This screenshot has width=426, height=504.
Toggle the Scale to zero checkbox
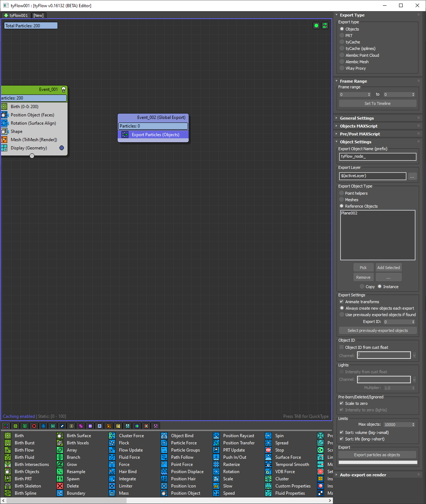click(342, 403)
